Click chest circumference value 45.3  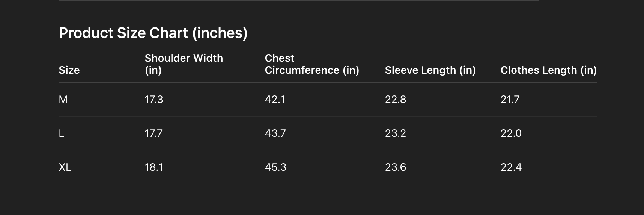(x=275, y=167)
